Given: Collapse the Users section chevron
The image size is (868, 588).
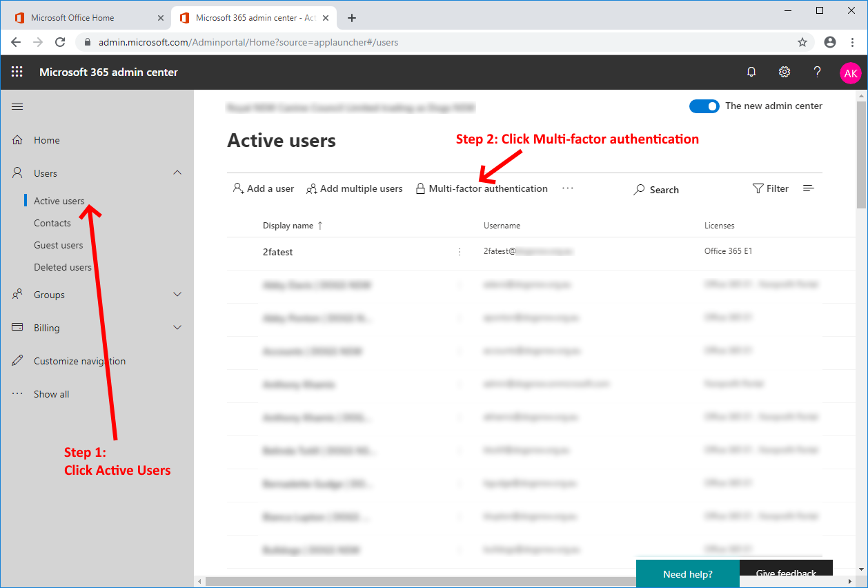Looking at the screenshot, I should coord(177,173).
